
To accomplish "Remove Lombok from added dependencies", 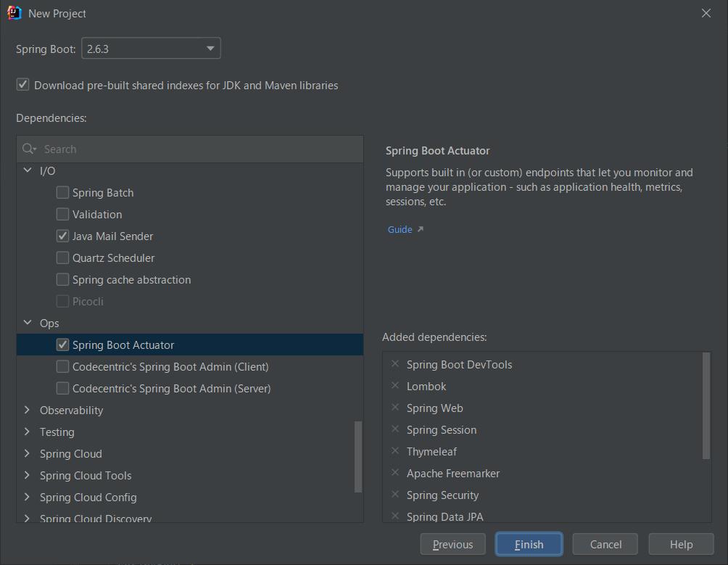I will coord(395,386).
